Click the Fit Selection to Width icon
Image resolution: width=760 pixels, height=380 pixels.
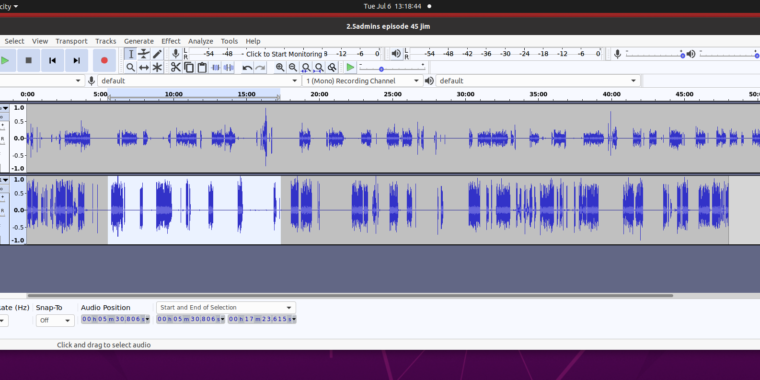[306, 67]
